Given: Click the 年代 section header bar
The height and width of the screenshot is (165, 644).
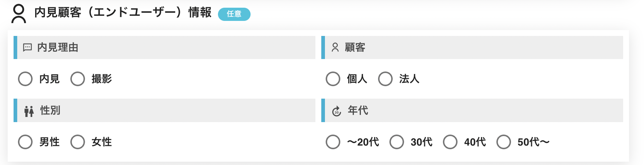Looking at the screenshot, I should tap(472, 110).
